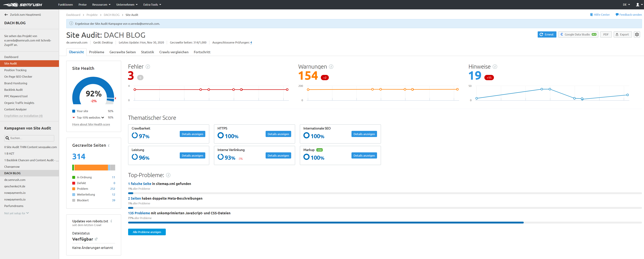Viewport: 644px width, 259px height.
Task: Click Empfohlen zur Installation (4) link
Action: click(x=23, y=116)
